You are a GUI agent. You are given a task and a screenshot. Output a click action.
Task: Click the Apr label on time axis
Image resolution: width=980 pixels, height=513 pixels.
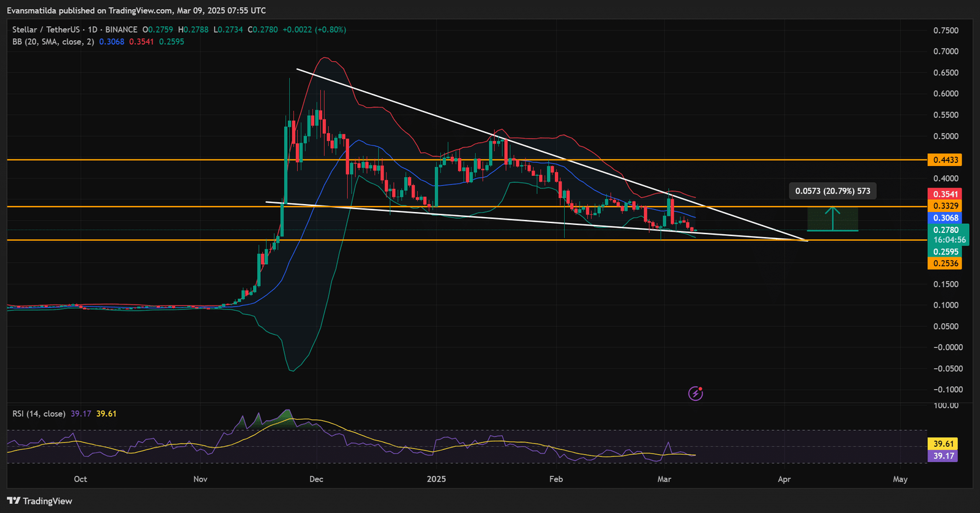784,479
